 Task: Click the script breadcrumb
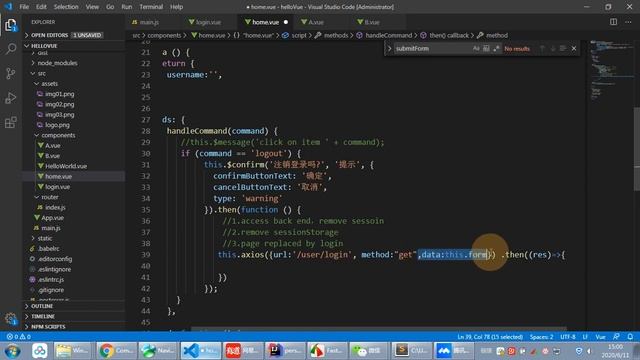[x=298, y=36]
